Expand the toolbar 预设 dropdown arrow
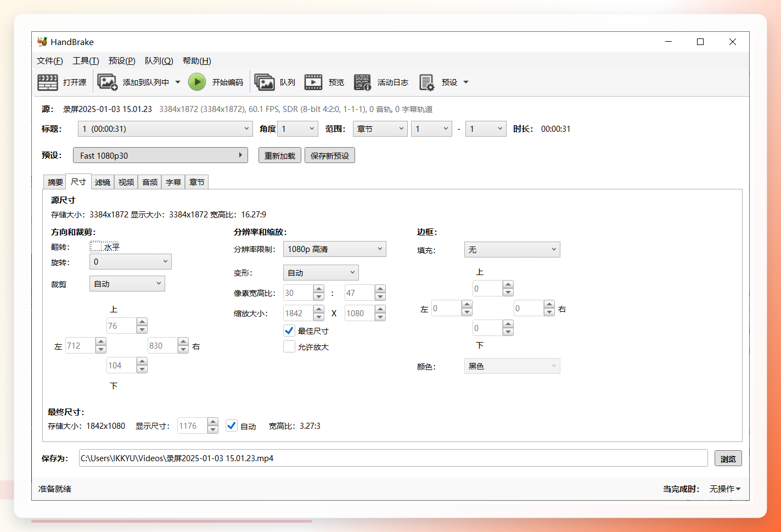 click(x=466, y=82)
